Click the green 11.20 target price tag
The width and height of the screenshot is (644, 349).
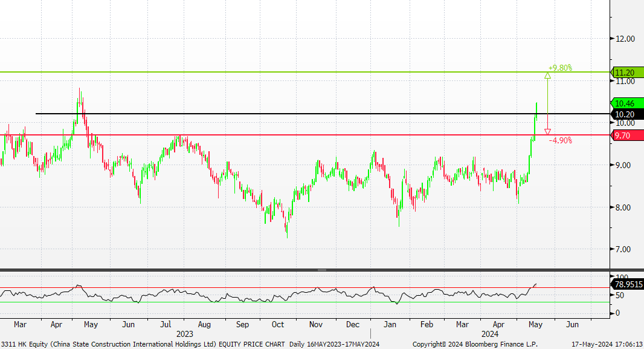tap(627, 73)
